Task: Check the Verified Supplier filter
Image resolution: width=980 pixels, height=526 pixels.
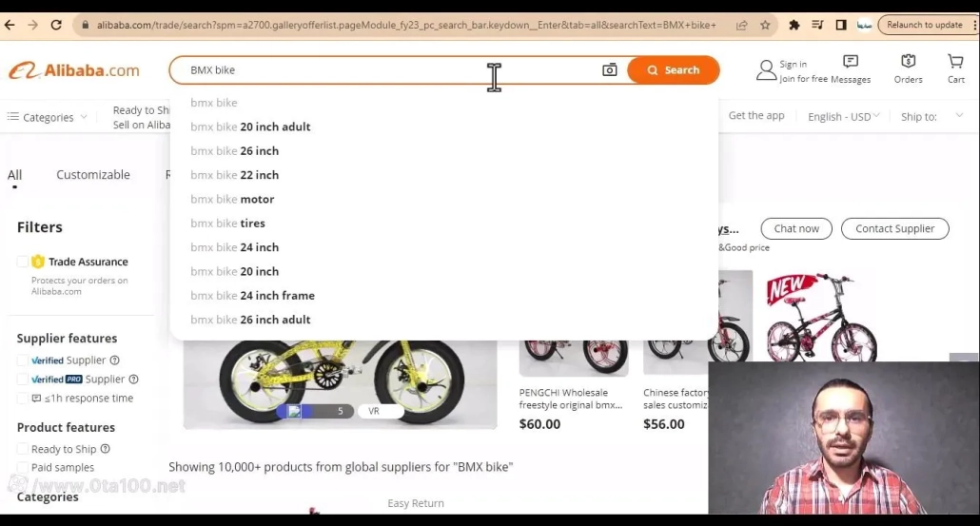Action: pos(23,360)
